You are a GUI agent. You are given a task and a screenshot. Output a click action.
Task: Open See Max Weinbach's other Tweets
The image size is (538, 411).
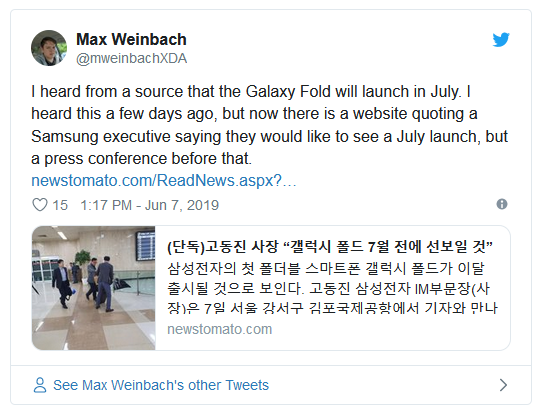coord(161,385)
